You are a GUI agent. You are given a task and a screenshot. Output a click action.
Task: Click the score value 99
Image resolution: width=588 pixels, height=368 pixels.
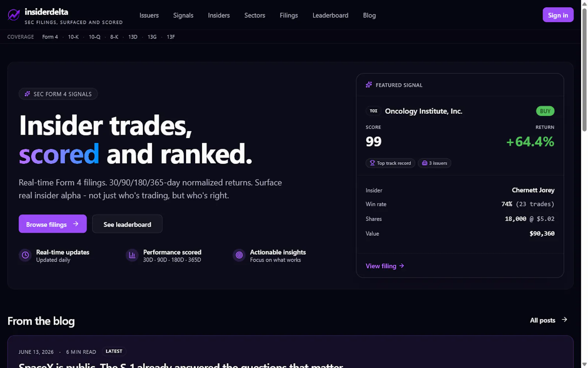click(373, 141)
